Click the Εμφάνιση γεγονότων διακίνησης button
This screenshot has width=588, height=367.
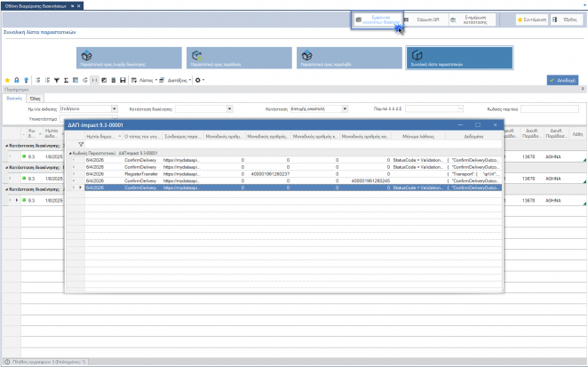pyautogui.click(x=377, y=20)
